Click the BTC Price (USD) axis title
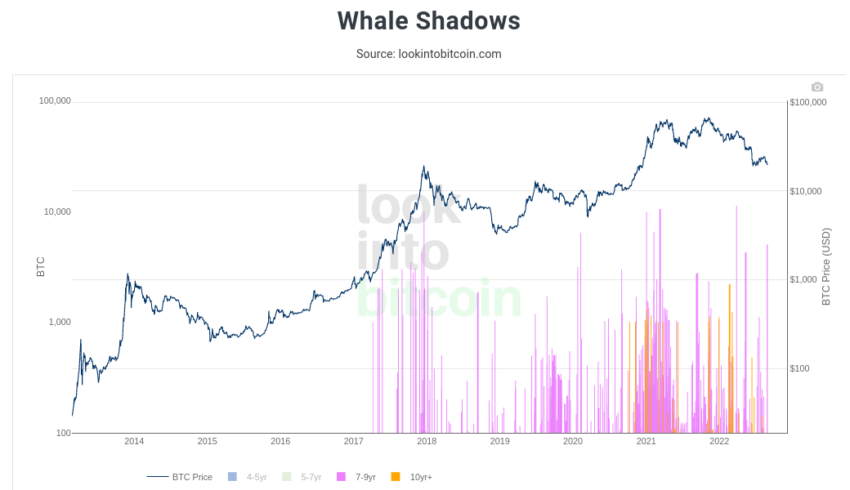The height and width of the screenshot is (490, 850). 826,267
